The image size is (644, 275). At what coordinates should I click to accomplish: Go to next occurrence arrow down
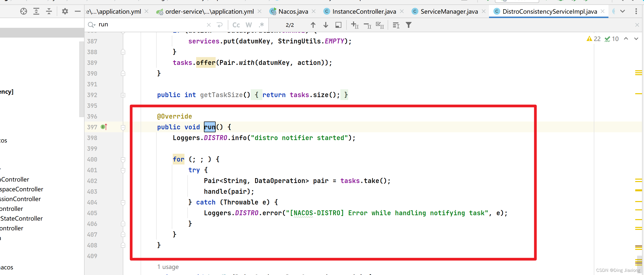(326, 25)
